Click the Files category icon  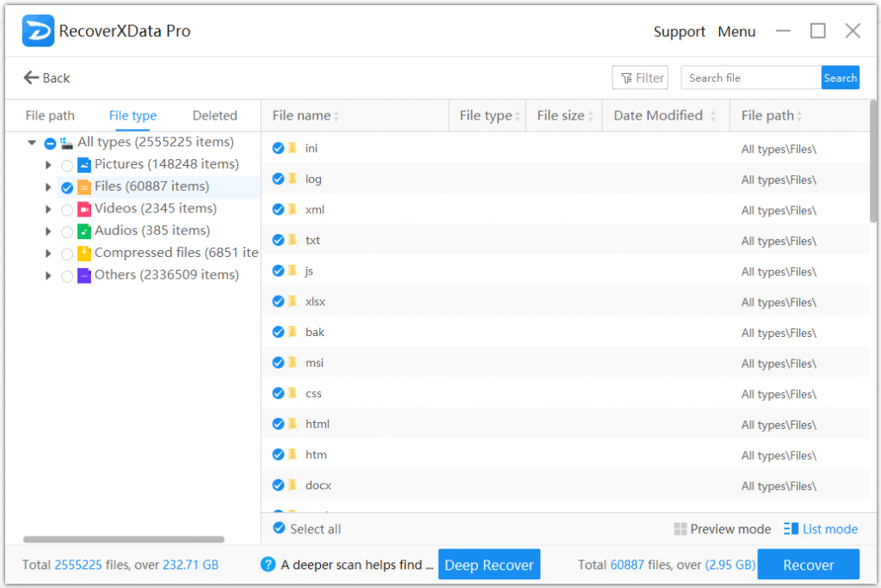(x=84, y=187)
